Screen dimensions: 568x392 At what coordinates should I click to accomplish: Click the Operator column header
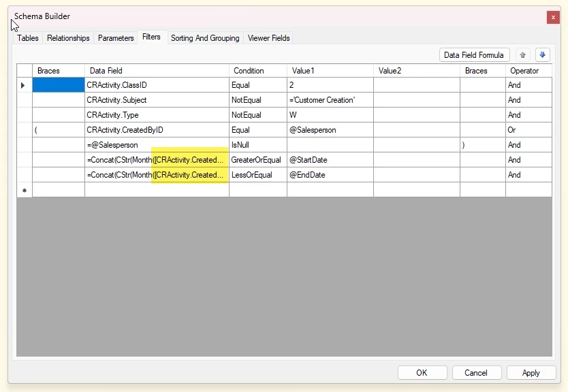click(528, 71)
